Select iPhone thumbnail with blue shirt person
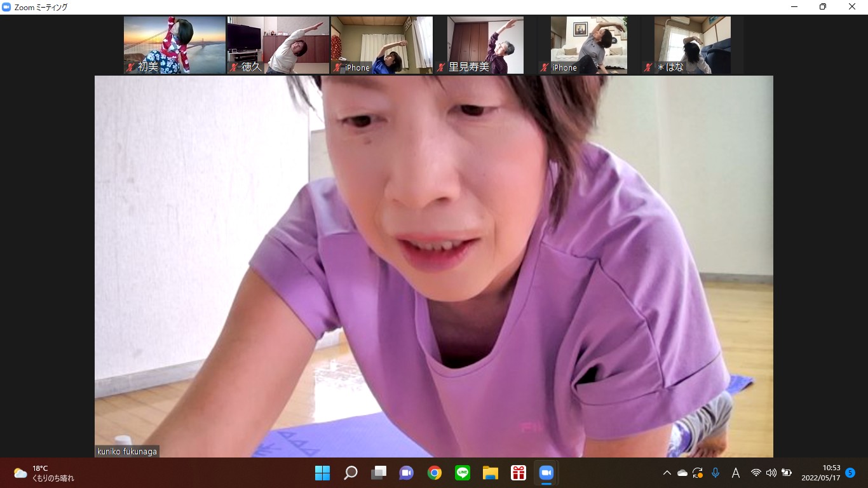This screenshot has width=868, height=488. 382,45
